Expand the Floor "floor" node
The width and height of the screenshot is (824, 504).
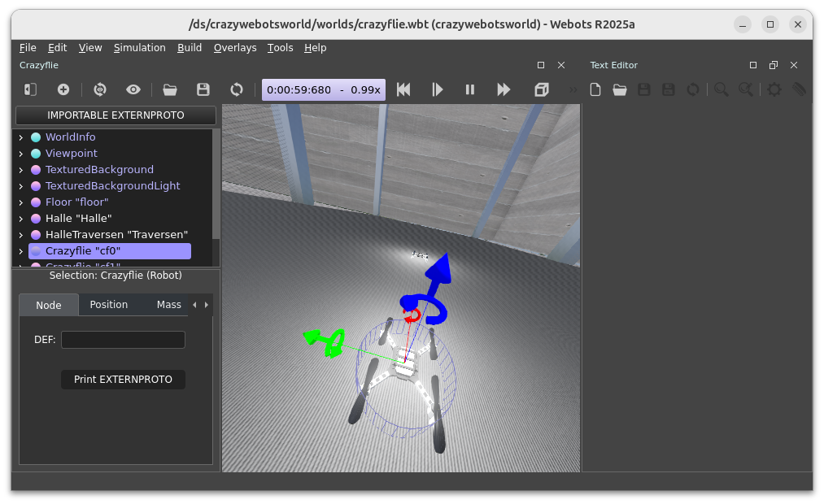(x=20, y=202)
